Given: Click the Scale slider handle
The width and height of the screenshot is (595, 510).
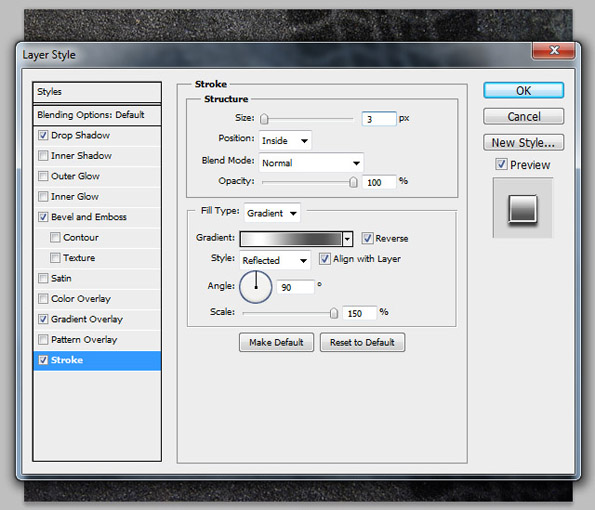Looking at the screenshot, I should coord(334,313).
